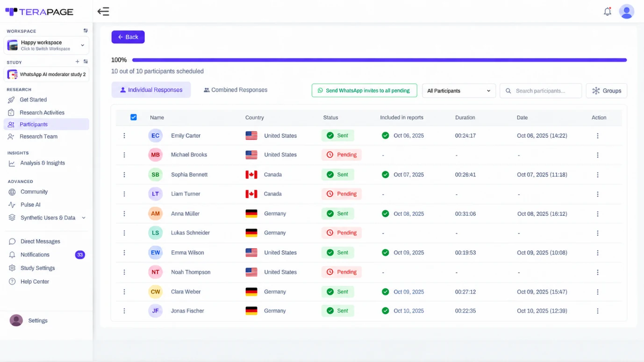Open the notification bell in top bar

coord(607,12)
